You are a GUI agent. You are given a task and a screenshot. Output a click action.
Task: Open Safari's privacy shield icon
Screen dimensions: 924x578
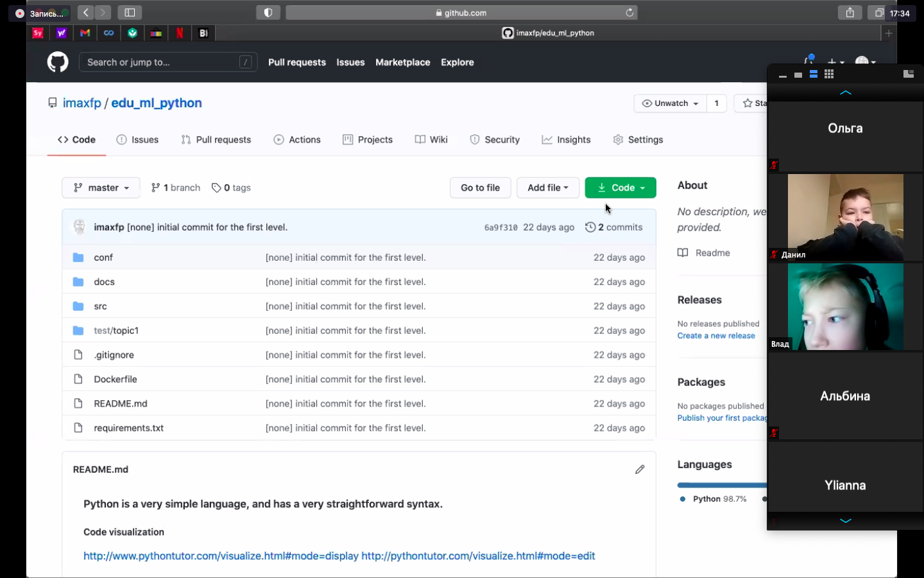pos(268,12)
